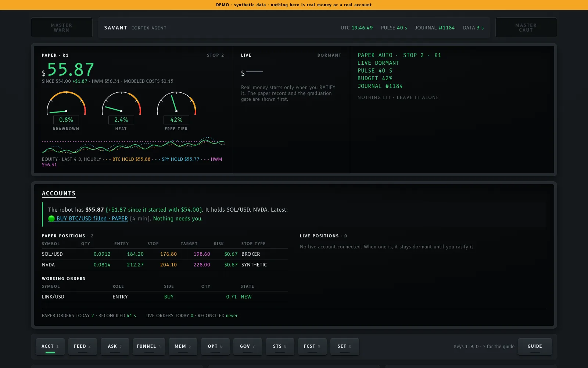588x368 pixels.
Task: Click the SYNTHETIC stop type cell
Action: (x=254, y=265)
